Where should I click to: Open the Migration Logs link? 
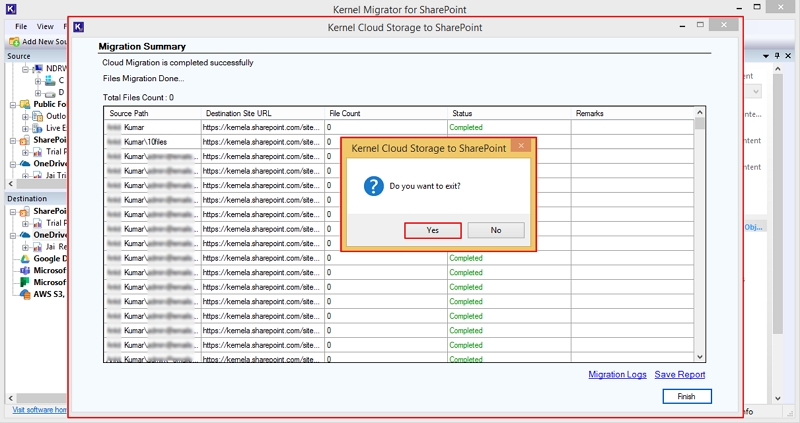(x=617, y=375)
